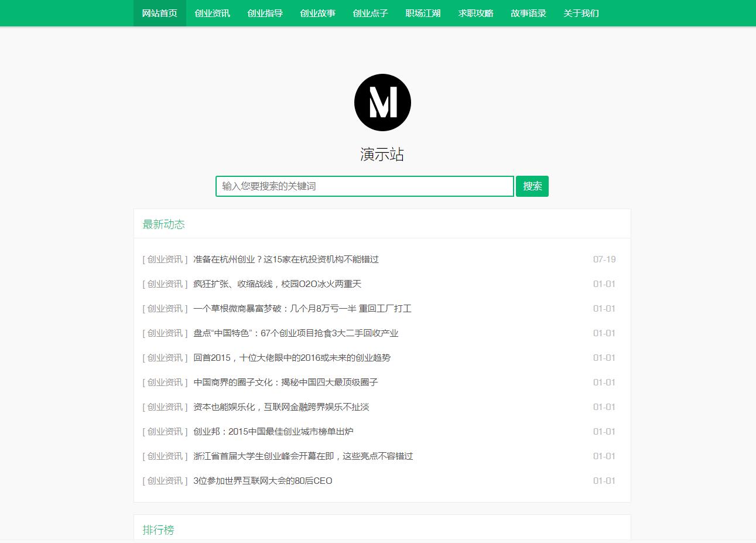Screen dimensions: 756x543
Task: Switch to the 创业指导 navigation menu
Action: click(x=264, y=13)
